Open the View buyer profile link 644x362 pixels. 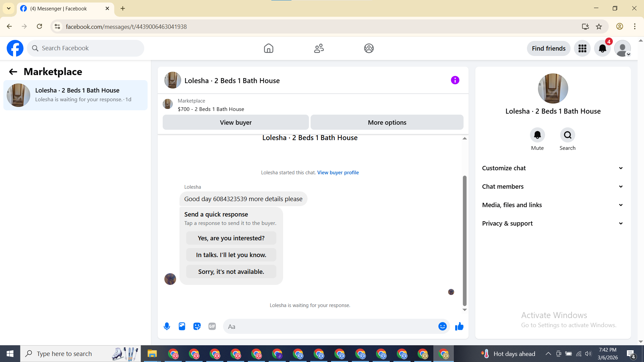[338, 172]
